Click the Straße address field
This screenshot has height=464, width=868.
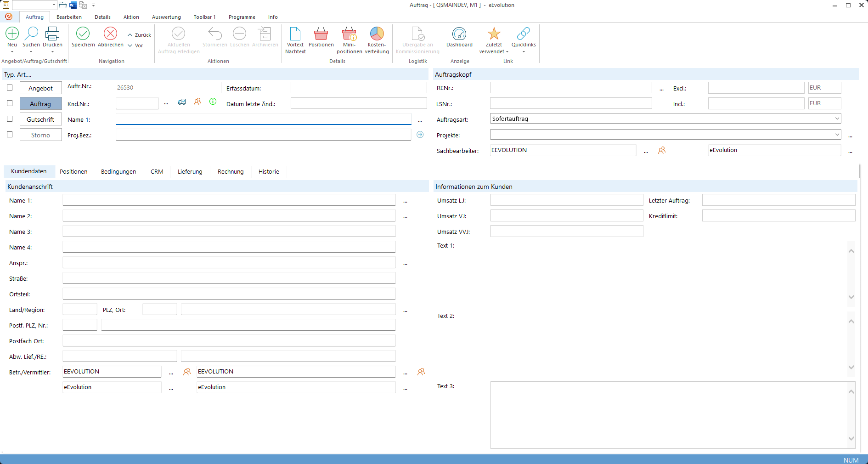tap(229, 278)
